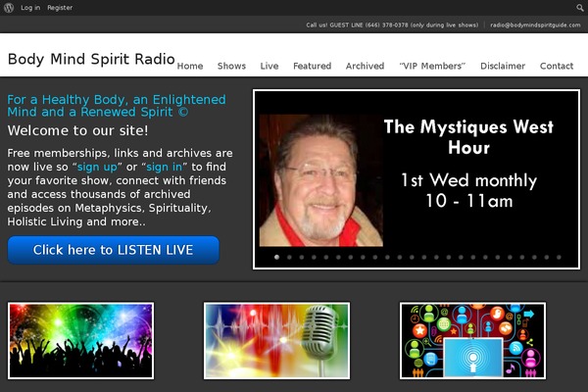
Task: Open the Live menu item
Action: click(x=269, y=66)
